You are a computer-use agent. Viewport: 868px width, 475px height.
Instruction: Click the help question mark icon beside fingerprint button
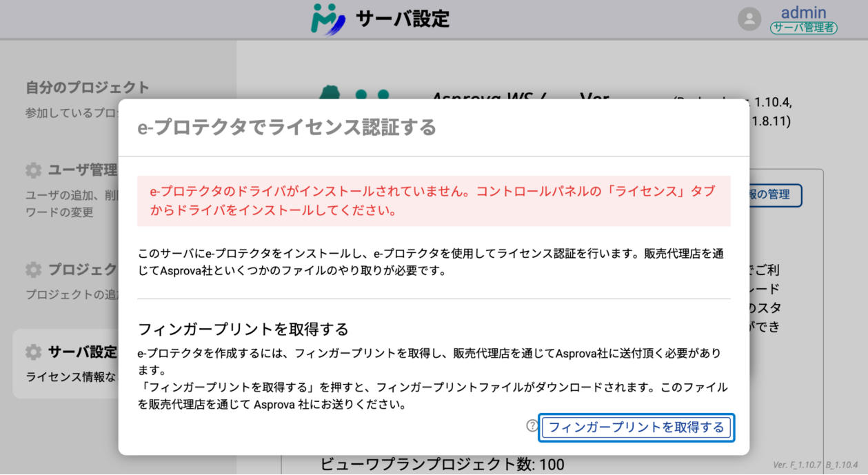pos(532,426)
